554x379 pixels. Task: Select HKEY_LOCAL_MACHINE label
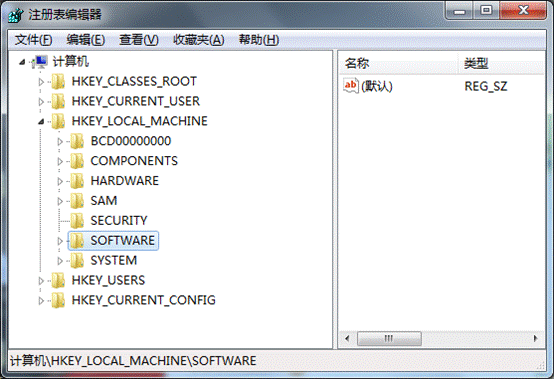pyautogui.click(x=140, y=121)
